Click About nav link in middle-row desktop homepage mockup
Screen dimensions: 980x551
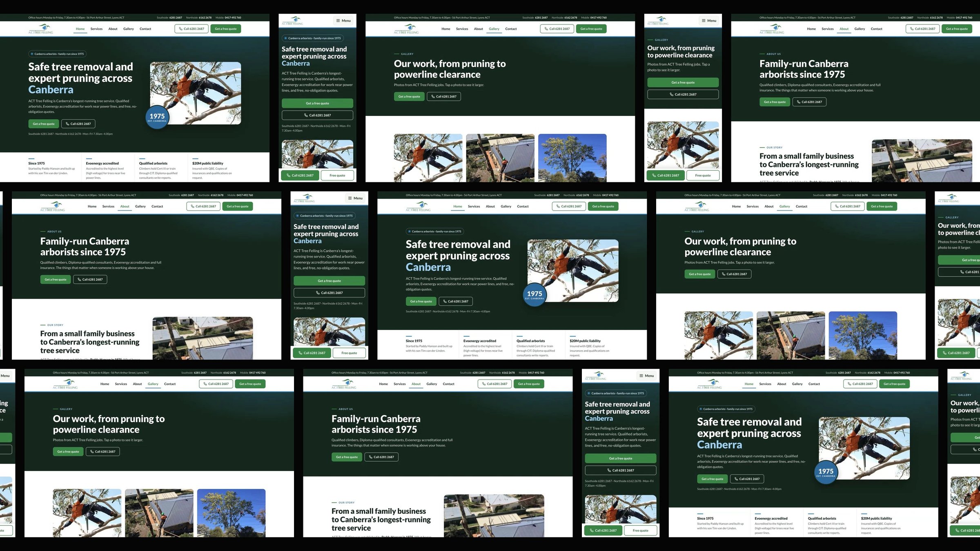(x=490, y=207)
